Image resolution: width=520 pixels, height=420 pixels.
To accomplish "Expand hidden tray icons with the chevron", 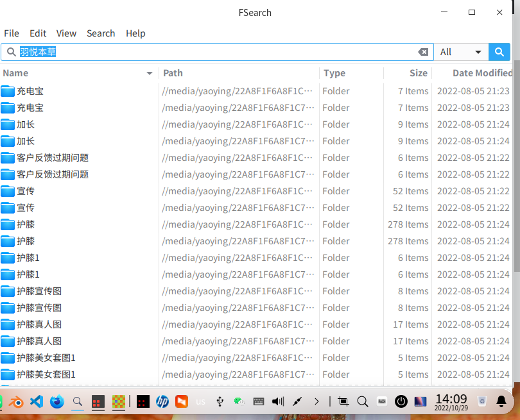I will pos(316,401).
